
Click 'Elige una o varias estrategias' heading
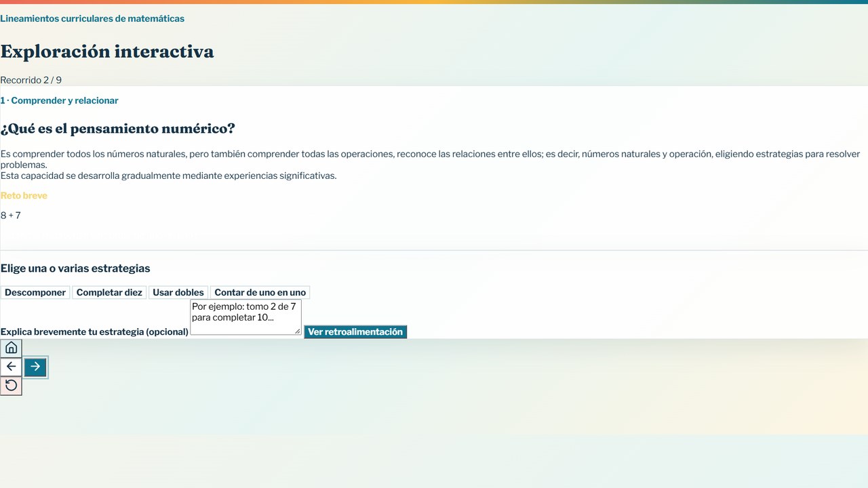tap(75, 269)
